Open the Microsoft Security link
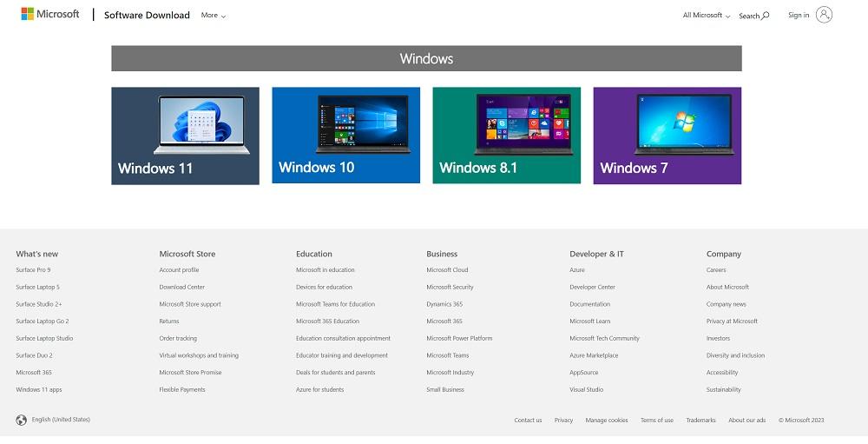868x444 pixels. (450, 287)
